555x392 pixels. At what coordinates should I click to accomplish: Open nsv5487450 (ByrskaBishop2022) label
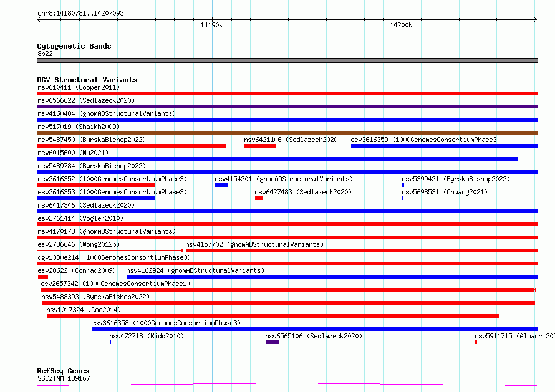pyautogui.click(x=92, y=140)
